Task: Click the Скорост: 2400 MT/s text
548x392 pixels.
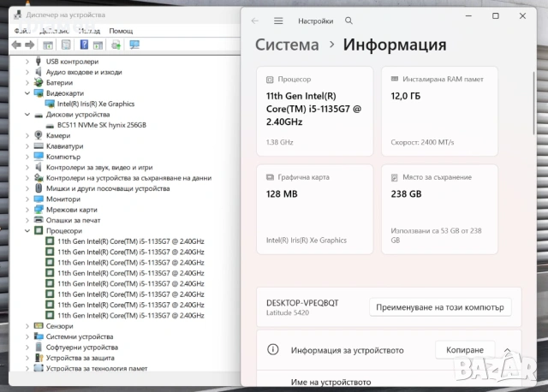Action: pyautogui.click(x=422, y=142)
